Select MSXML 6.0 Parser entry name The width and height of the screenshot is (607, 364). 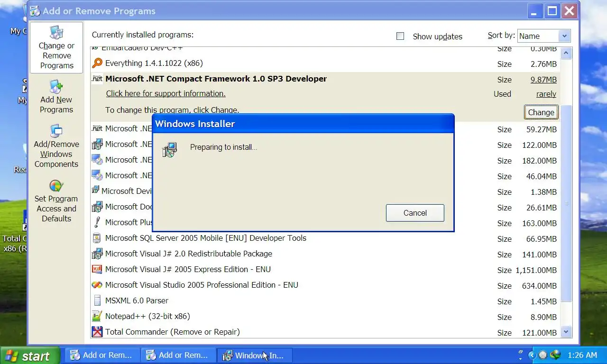click(x=137, y=300)
